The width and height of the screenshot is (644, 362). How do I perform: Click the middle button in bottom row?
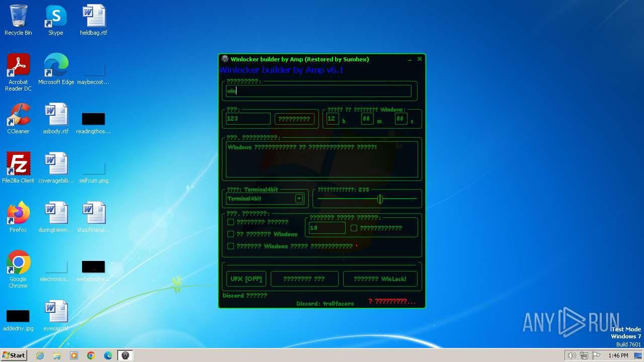point(304,279)
